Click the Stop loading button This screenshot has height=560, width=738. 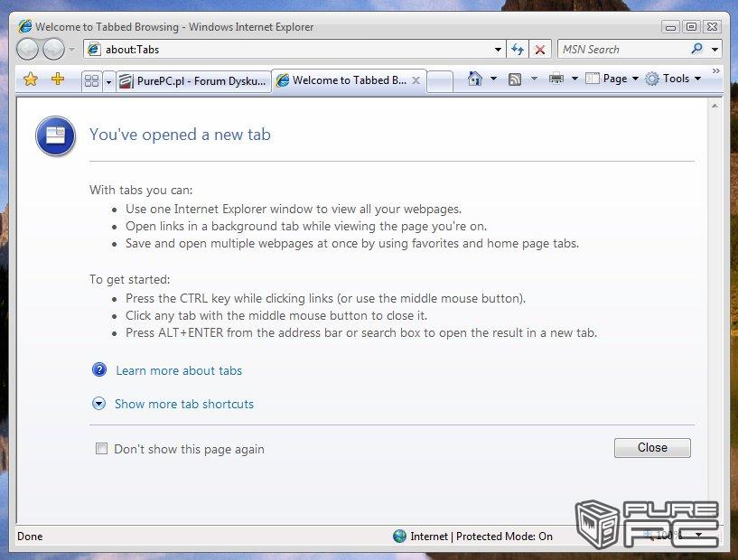(x=540, y=49)
